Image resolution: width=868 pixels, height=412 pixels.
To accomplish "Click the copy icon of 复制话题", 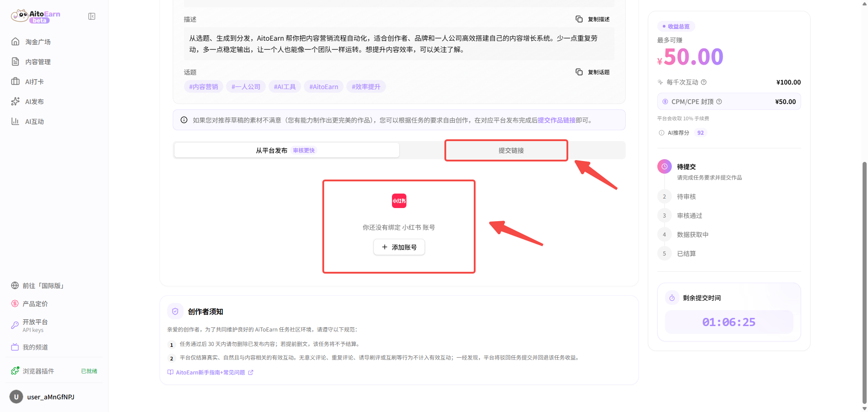I will click(579, 72).
